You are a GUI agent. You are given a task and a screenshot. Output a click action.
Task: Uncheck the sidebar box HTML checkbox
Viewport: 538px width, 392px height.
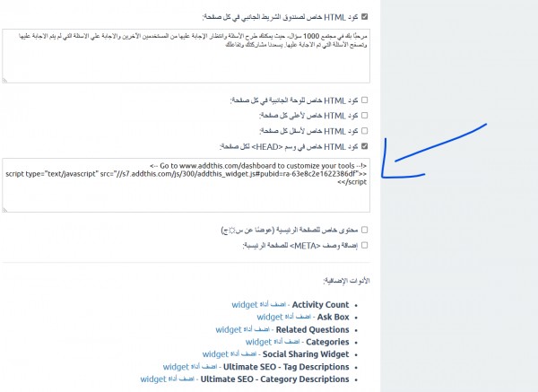(x=363, y=16)
